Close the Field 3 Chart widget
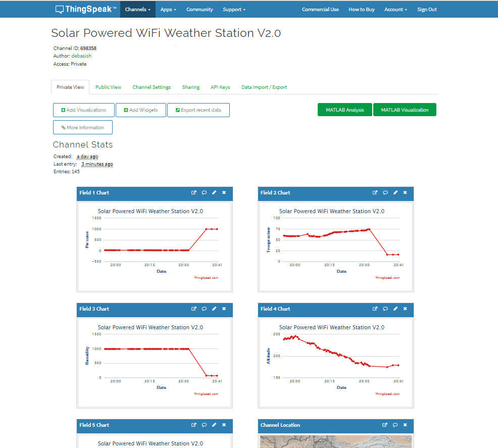 (x=224, y=309)
